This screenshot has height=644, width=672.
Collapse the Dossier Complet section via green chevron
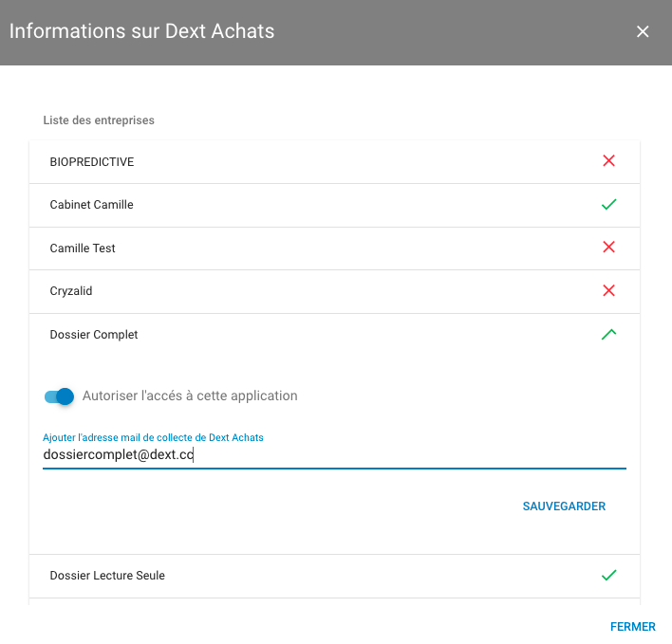click(608, 335)
